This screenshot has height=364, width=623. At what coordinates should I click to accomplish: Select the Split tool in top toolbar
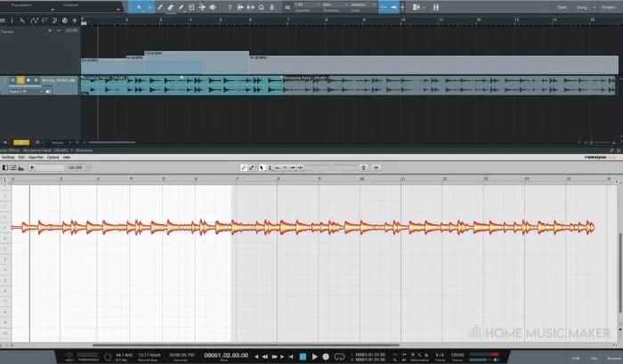coord(159,7)
